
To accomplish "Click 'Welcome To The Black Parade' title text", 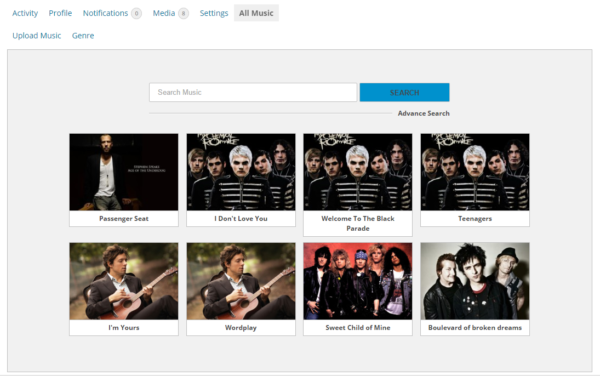I will pyautogui.click(x=358, y=223).
